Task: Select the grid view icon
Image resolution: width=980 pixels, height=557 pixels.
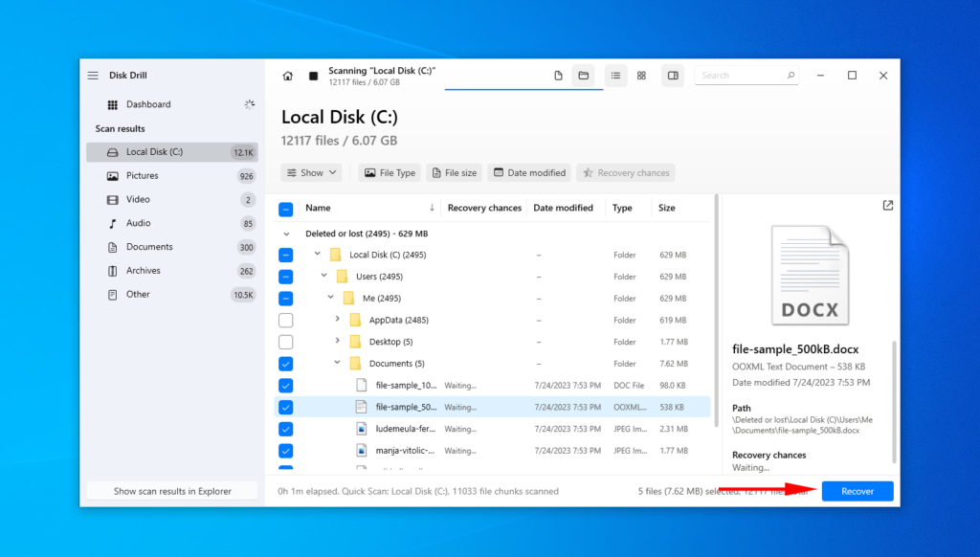Action: pyautogui.click(x=641, y=75)
